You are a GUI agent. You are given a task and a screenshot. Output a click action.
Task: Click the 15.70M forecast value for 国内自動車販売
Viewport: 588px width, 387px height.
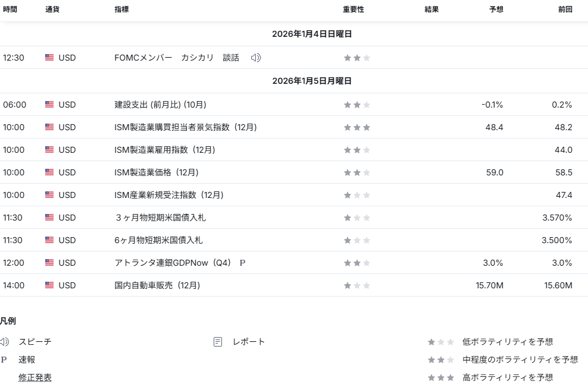click(489, 285)
